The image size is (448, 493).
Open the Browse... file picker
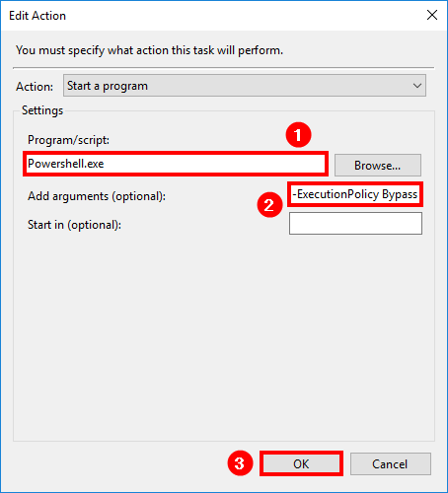tap(378, 165)
